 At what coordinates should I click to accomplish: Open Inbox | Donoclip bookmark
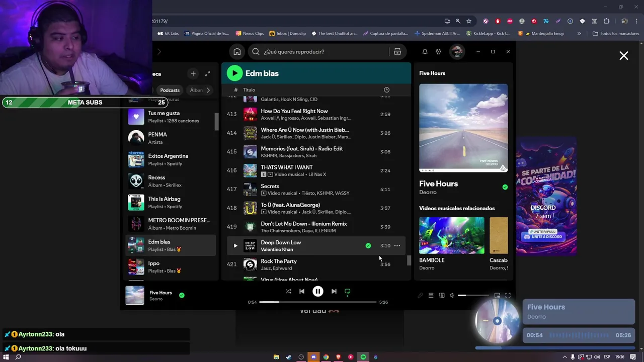pos(287,34)
